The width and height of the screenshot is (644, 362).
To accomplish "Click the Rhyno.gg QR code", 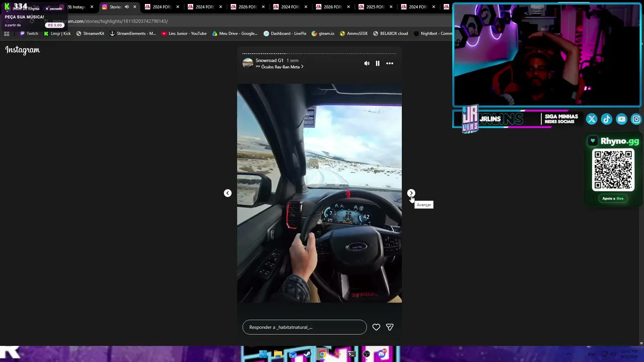I will pyautogui.click(x=613, y=170).
